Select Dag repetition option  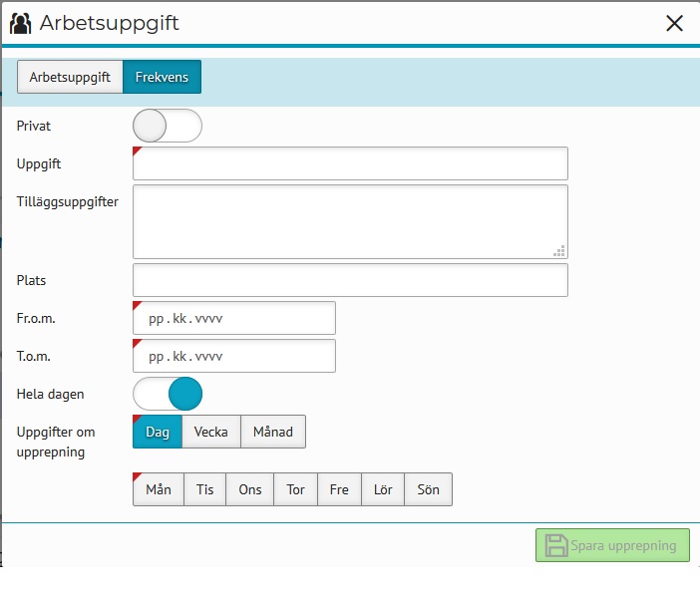click(x=158, y=432)
